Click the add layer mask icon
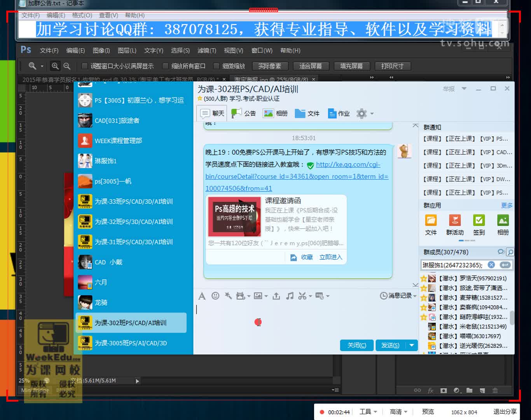Viewport: 531px width, 420px height. [444, 390]
